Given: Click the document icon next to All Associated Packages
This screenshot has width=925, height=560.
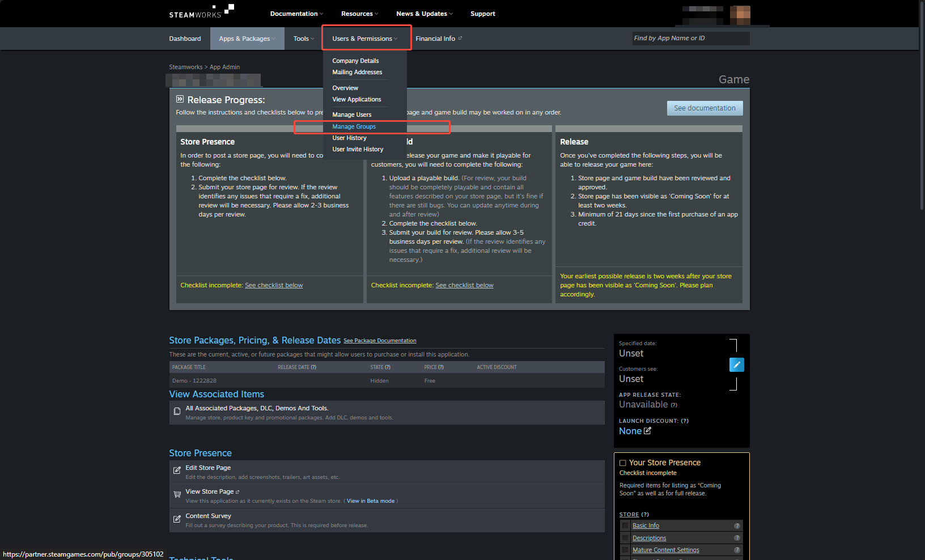Looking at the screenshot, I should (x=177, y=411).
